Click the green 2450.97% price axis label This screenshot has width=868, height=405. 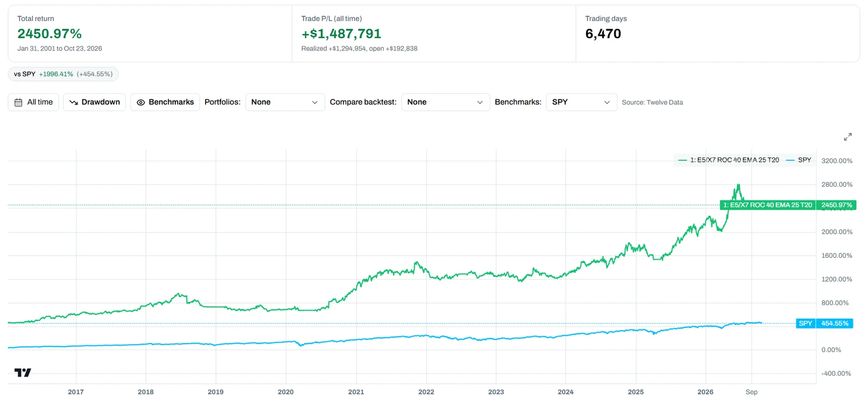(x=837, y=205)
